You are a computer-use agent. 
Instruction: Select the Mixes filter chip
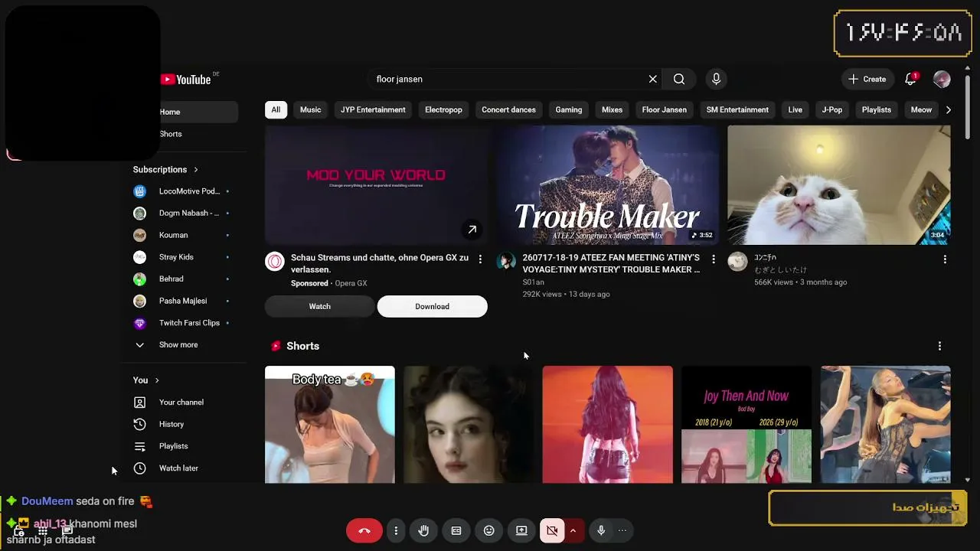click(612, 109)
